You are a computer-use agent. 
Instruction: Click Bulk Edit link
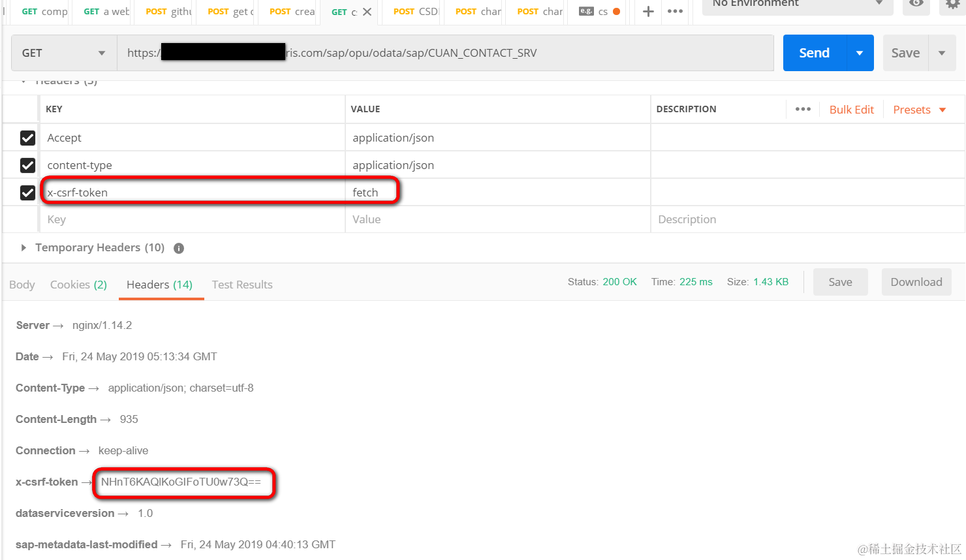pyautogui.click(x=852, y=110)
